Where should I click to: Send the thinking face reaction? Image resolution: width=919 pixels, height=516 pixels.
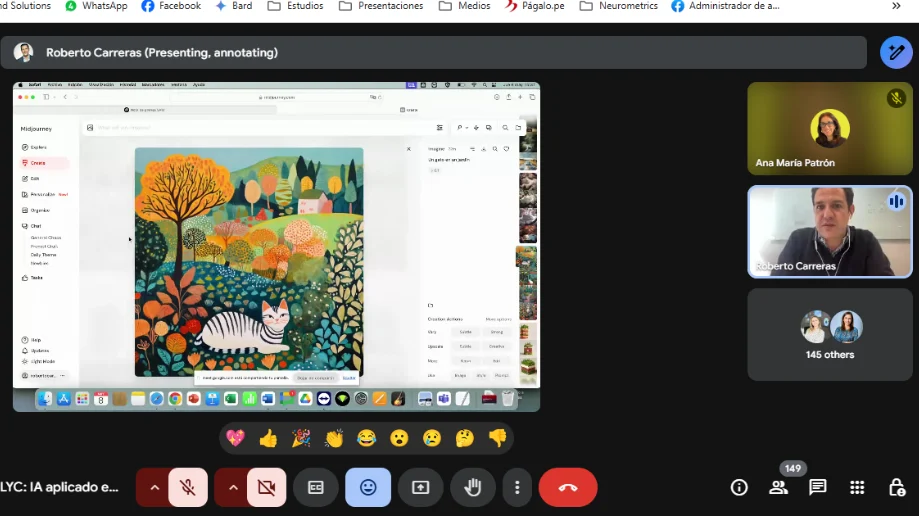coord(465,438)
